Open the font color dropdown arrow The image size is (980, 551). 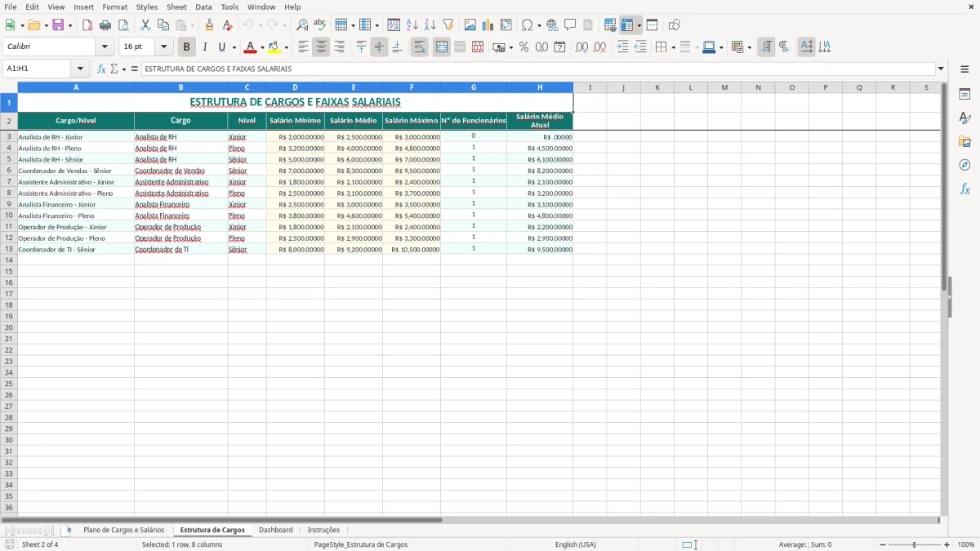pos(262,47)
